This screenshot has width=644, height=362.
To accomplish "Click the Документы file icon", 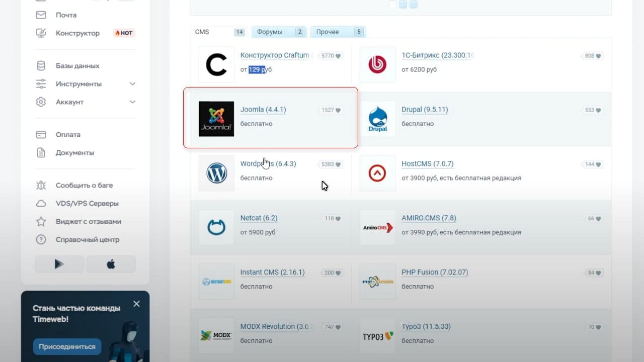I will pyautogui.click(x=41, y=153).
